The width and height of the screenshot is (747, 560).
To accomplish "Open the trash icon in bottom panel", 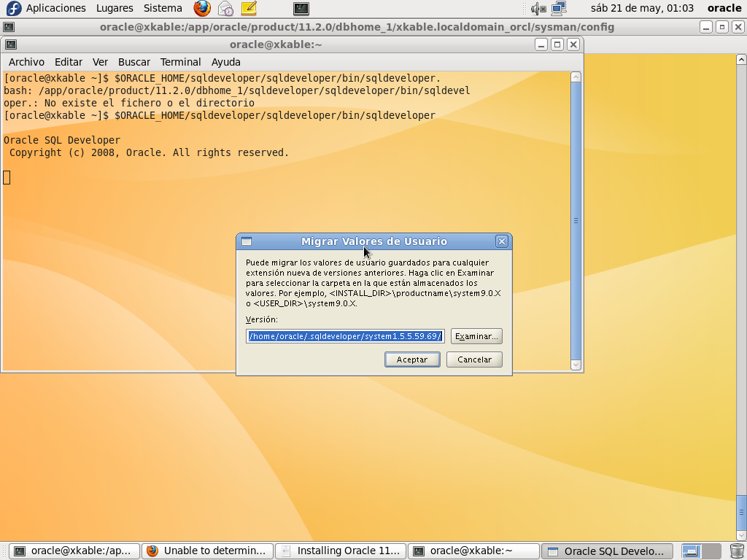I will (x=737, y=551).
